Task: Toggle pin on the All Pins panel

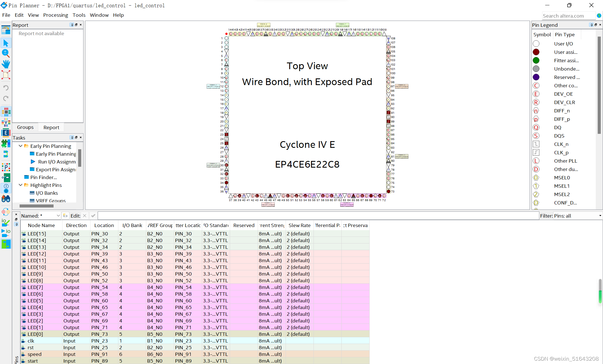Action: tap(16, 224)
